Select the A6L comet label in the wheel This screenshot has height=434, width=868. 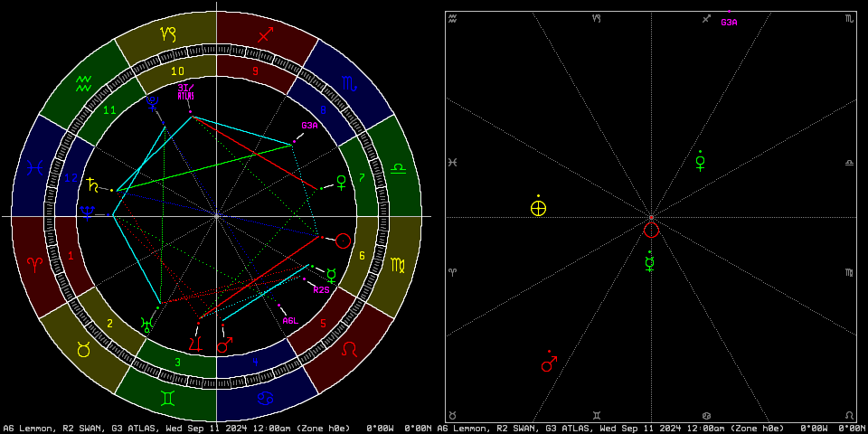click(289, 320)
